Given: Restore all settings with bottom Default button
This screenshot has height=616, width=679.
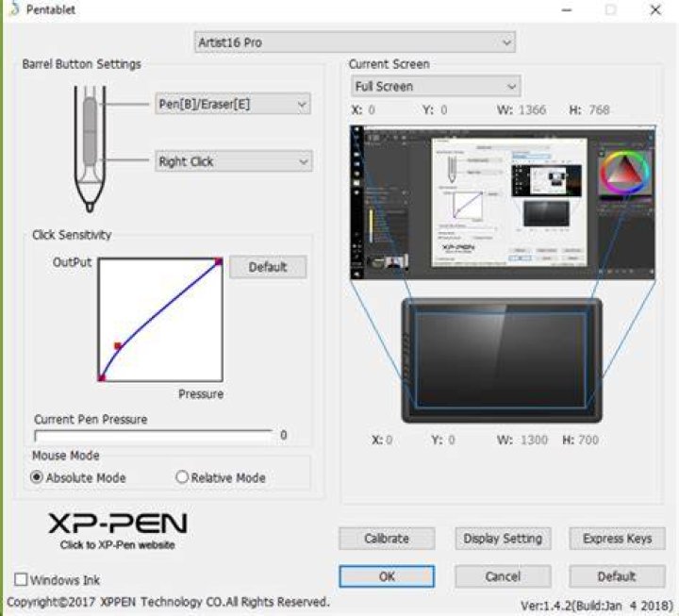Looking at the screenshot, I should pos(617,576).
